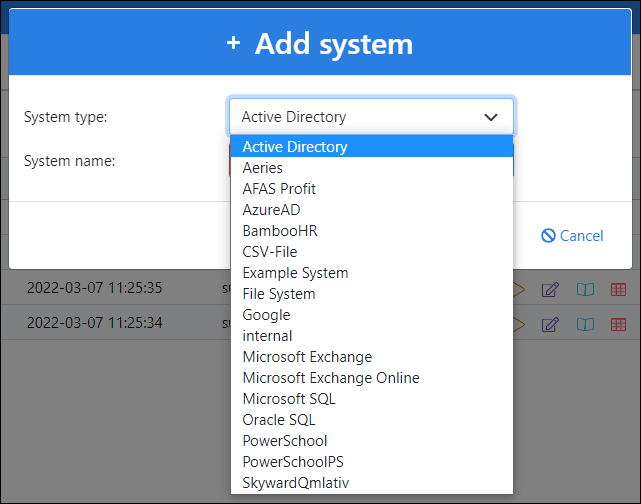Pick BambooHR from the dropdown list

[279, 231]
